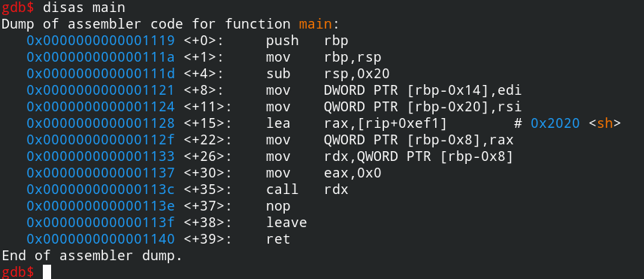This screenshot has height=279, width=644.
Task: Click the address 0x000000000000111a
Action: click(x=101, y=57)
